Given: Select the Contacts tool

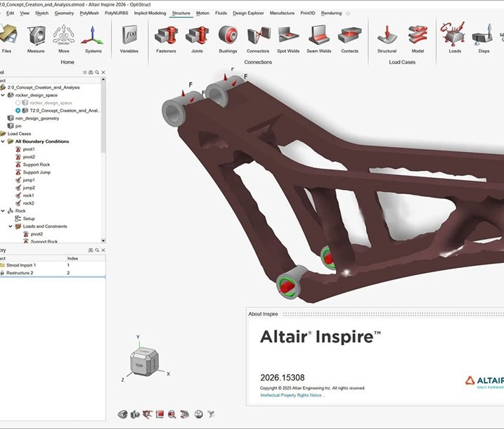Looking at the screenshot, I should [x=350, y=35].
